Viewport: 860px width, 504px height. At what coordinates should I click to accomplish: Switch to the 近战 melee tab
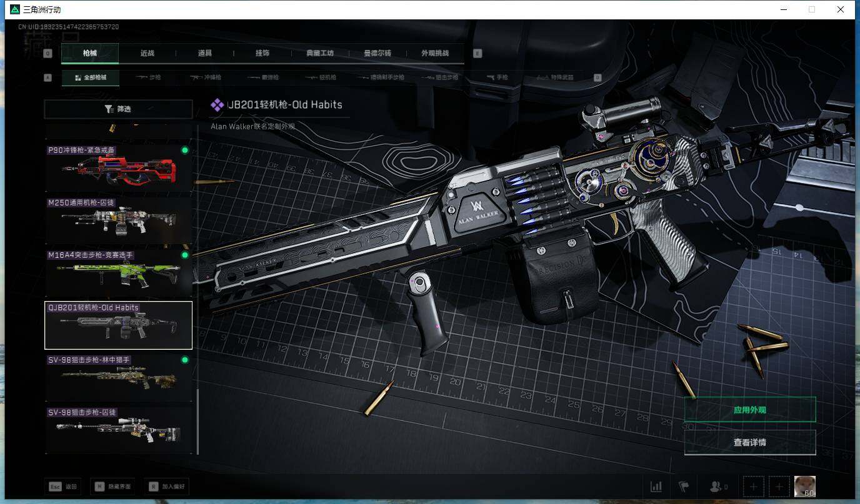pyautogui.click(x=147, y=53)
